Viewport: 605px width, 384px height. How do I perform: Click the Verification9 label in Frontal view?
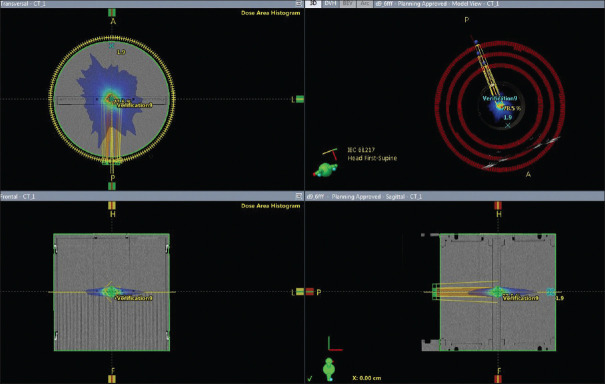(134, 298)
